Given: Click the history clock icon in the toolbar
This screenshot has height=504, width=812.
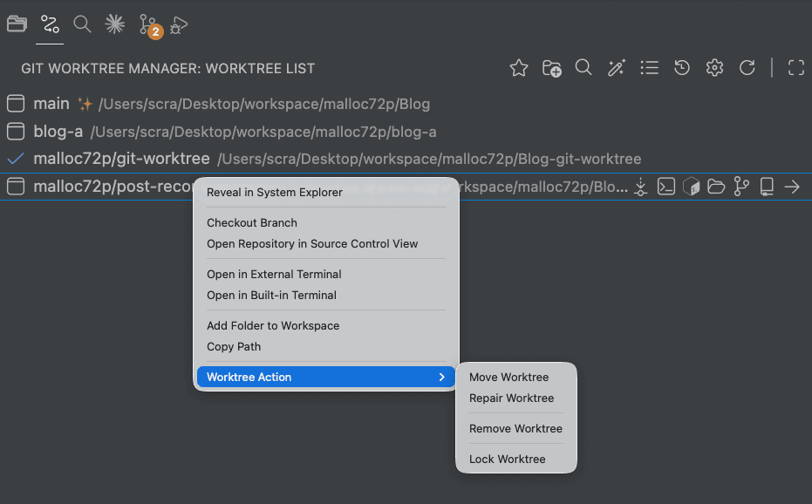Looking at the screenshot, I should tap(682, 68).
